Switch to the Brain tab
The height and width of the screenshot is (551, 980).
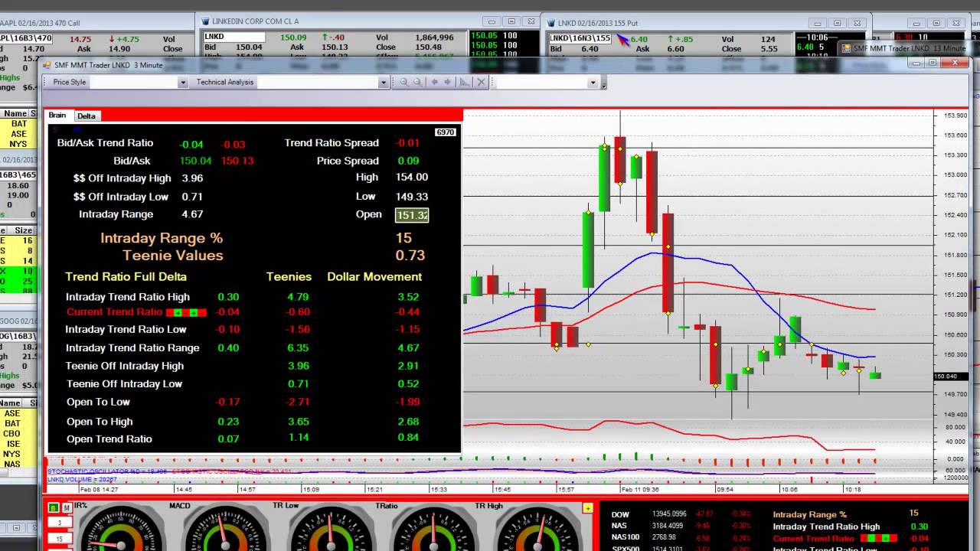pos(57,116)
